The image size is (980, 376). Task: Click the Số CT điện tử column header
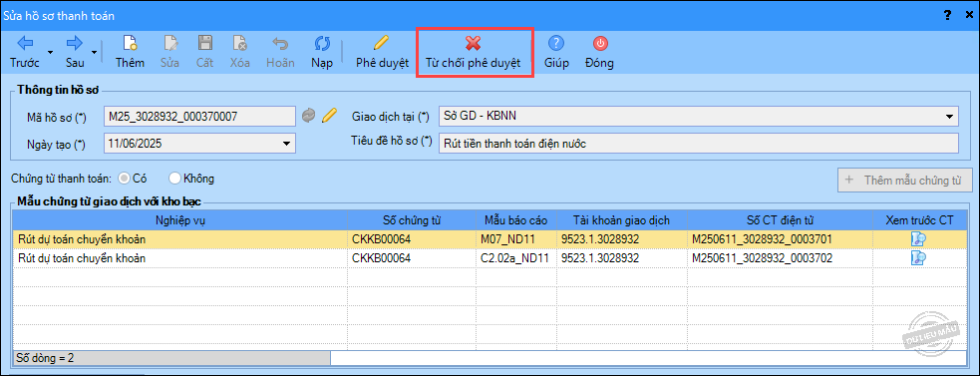(780, 219)
